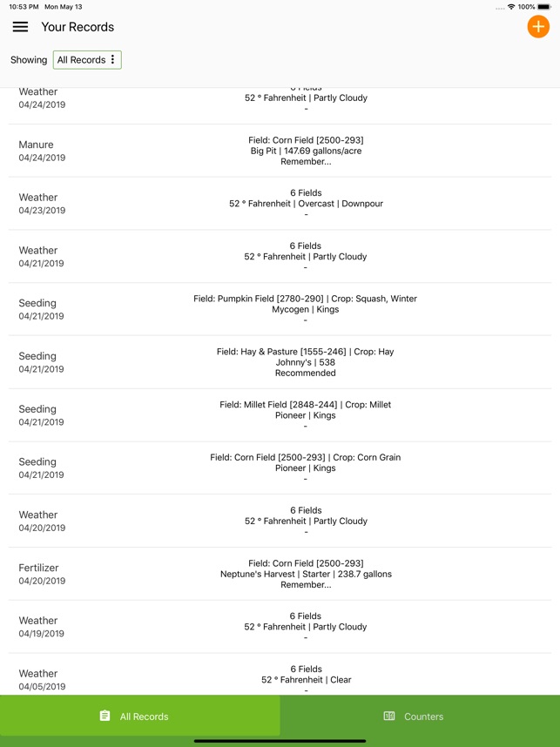The width and height of the screenshot is (560, 747).
Task: Open the Weather record dated 04/19/2019
Action: tap(280, 627)
